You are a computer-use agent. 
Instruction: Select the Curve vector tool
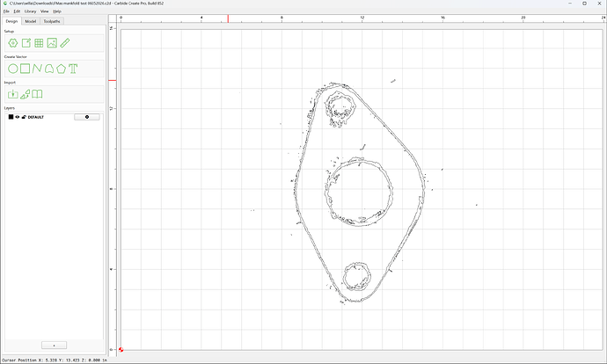coord(49,69)
